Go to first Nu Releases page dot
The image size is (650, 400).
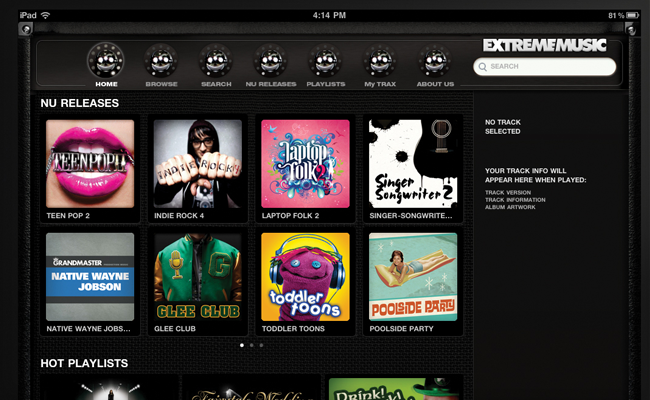(242, 345)
